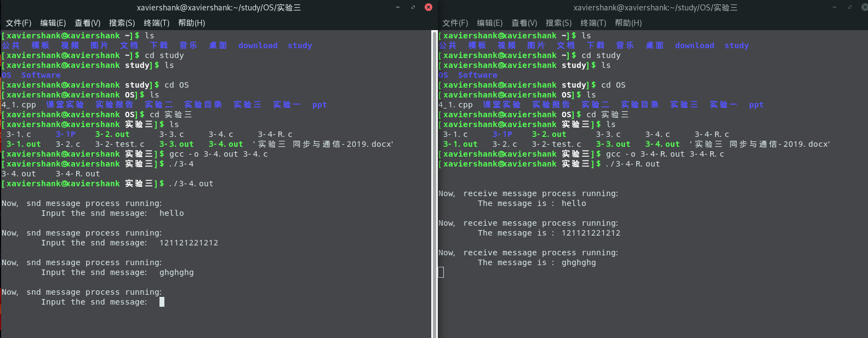Click '4_1.cpp' file in right terminal

(x=455, y=105)
